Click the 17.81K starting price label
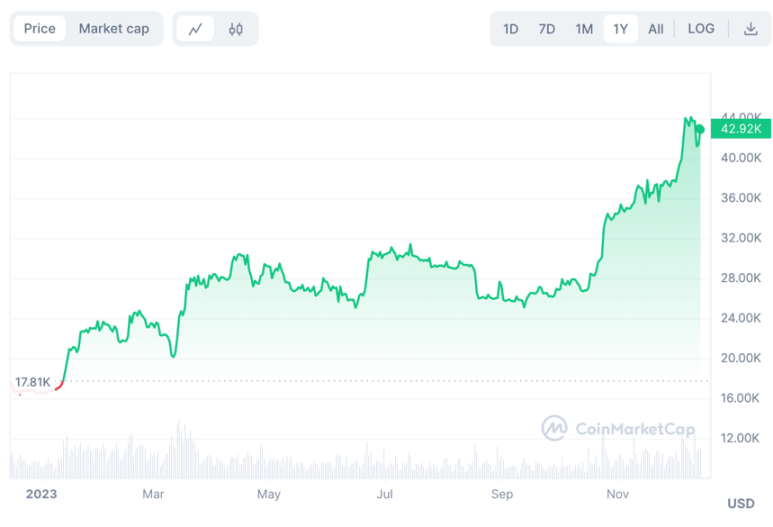773x527 pixels. click(32, 381)
